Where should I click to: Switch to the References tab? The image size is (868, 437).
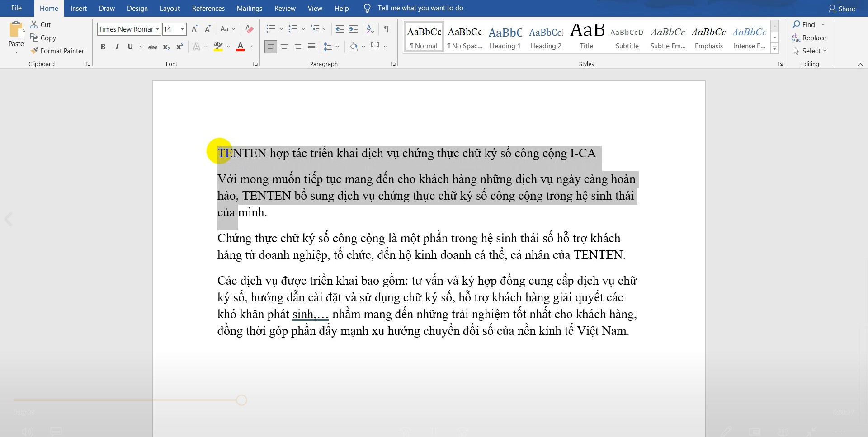208,8
